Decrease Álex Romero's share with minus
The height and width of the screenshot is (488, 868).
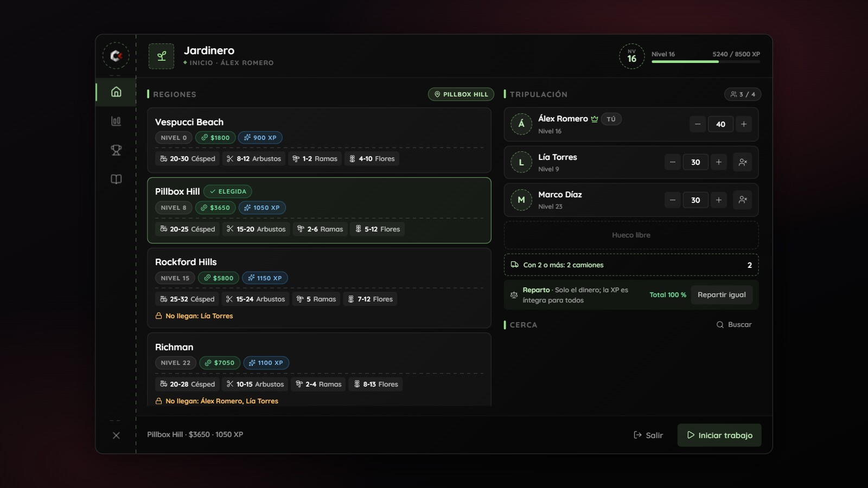click(x=698, y=124)
